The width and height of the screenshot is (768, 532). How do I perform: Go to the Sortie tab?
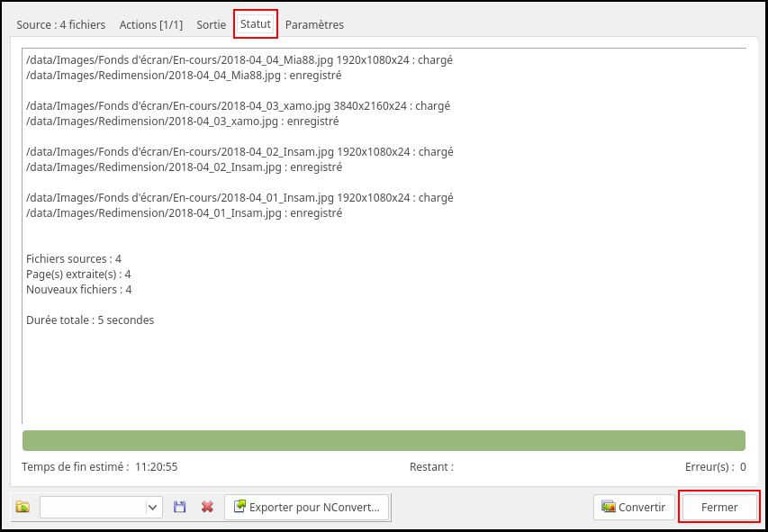point(212,24)
